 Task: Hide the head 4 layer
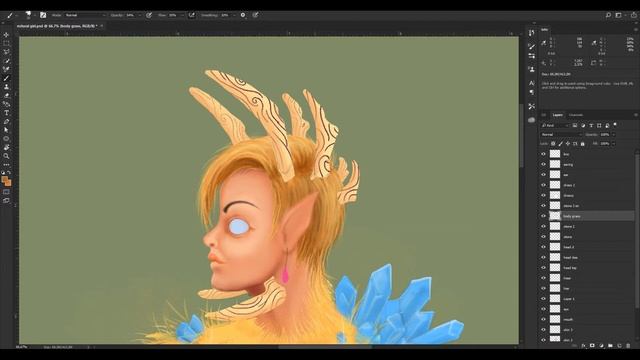543,247
